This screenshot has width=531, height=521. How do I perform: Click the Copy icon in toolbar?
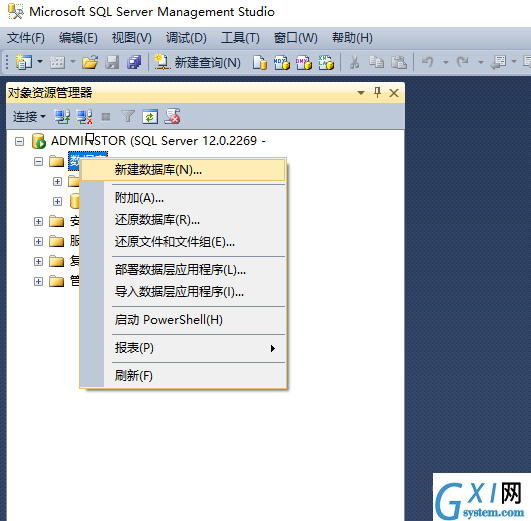pyautogui.click(x=376, y=62)
